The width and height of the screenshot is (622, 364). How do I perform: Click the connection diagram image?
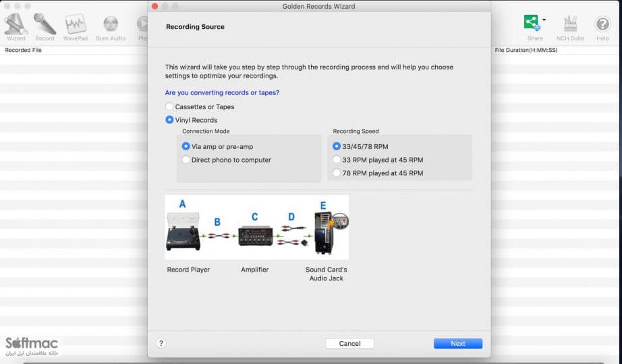(257, 227)
